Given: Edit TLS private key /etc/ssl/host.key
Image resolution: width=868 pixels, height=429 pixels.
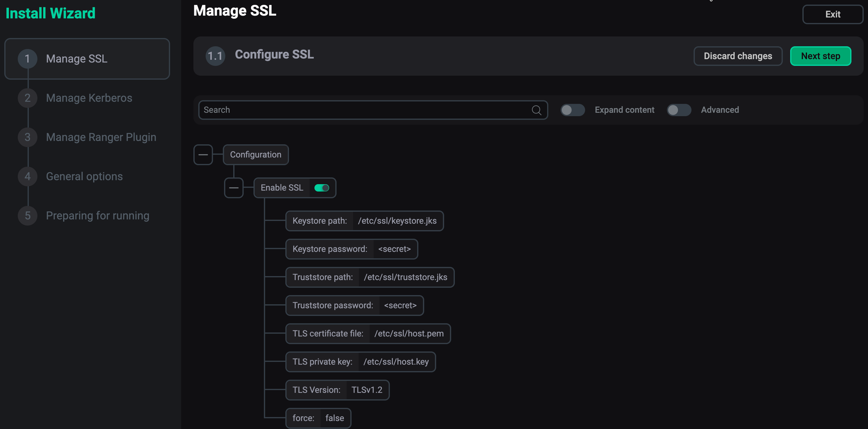Looking at the screenshot, I should tap(396, 362).
